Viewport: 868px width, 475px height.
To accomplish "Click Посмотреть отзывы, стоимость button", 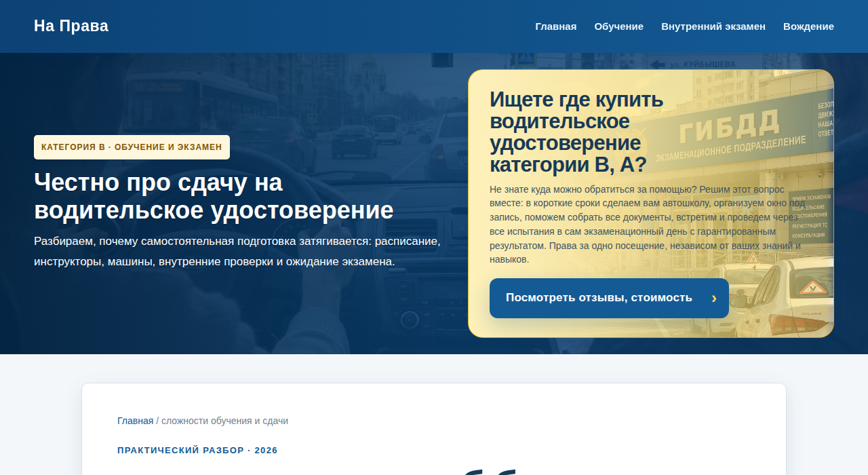I will [609, 298].
